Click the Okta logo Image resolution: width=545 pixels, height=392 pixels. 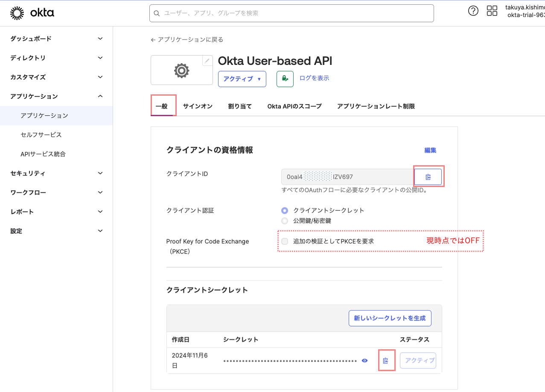pos(32,13)
